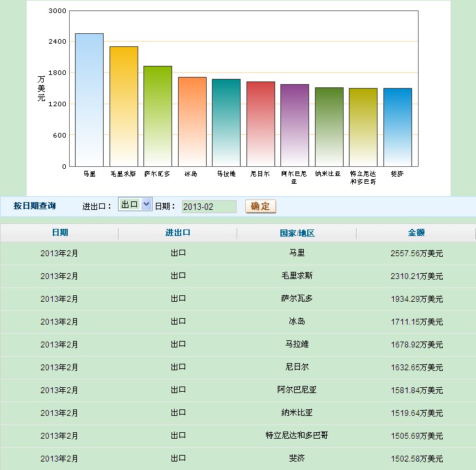476x470 pixels.
Task: Click the red 尼日尔 bar in chart
Action: 261,124
